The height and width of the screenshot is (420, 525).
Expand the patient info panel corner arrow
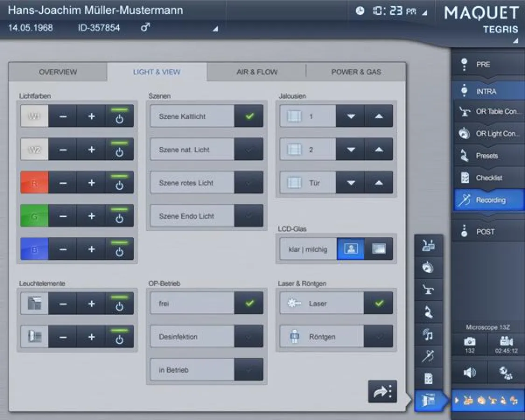(215, 29)
